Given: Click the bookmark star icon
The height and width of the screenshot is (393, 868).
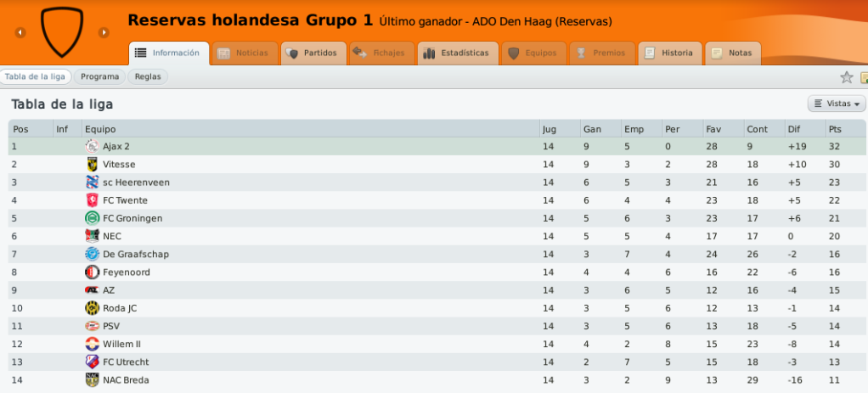Looking at the screenshot, I should point(847,77).
